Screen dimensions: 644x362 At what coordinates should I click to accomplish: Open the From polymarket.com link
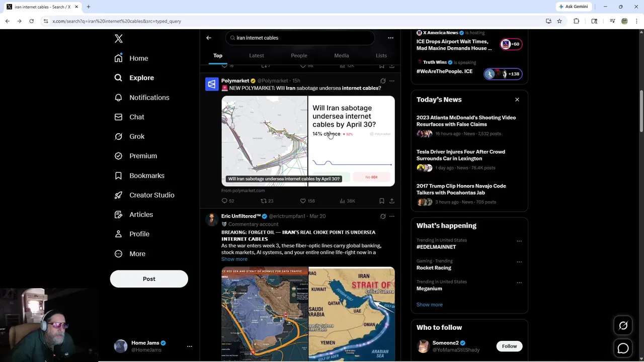coord(243,191)
